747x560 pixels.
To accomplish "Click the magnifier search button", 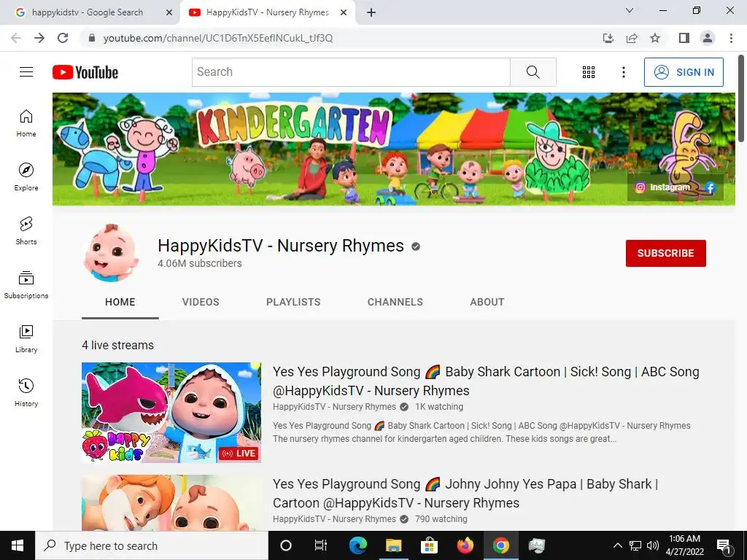I will tap(533, 72).
